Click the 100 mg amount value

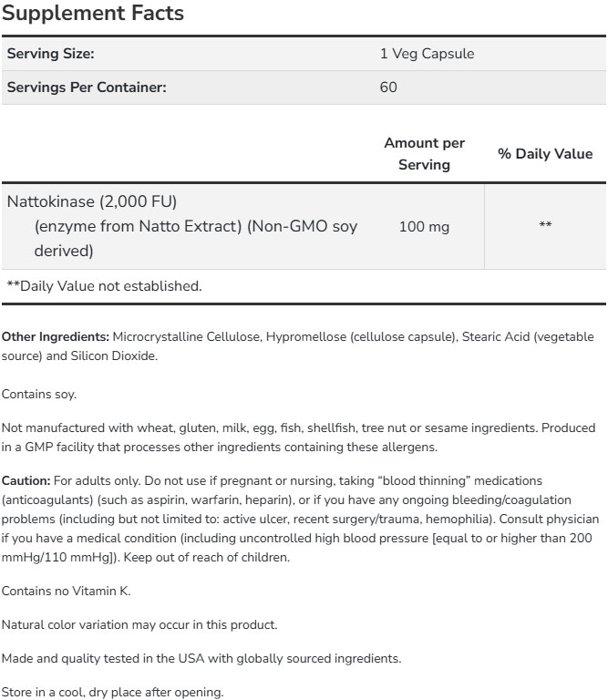point(424,226)
